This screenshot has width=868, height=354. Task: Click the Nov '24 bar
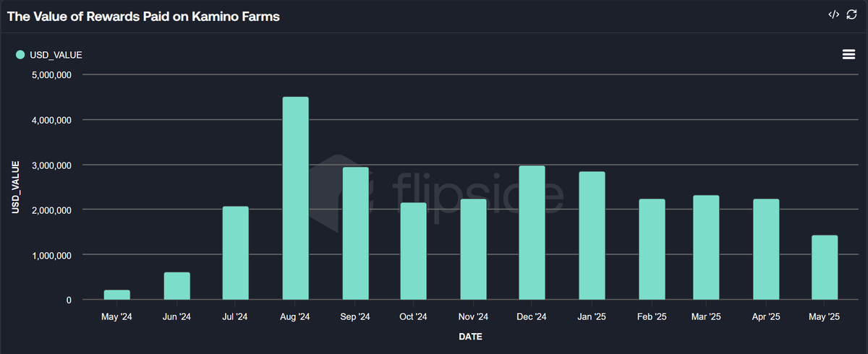pyautogui.click(x=473, y=249)
